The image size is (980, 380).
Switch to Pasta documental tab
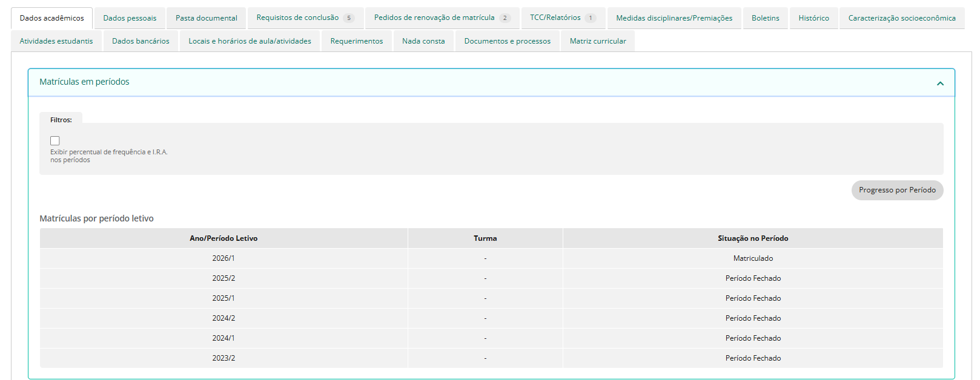tap(206, 18)
